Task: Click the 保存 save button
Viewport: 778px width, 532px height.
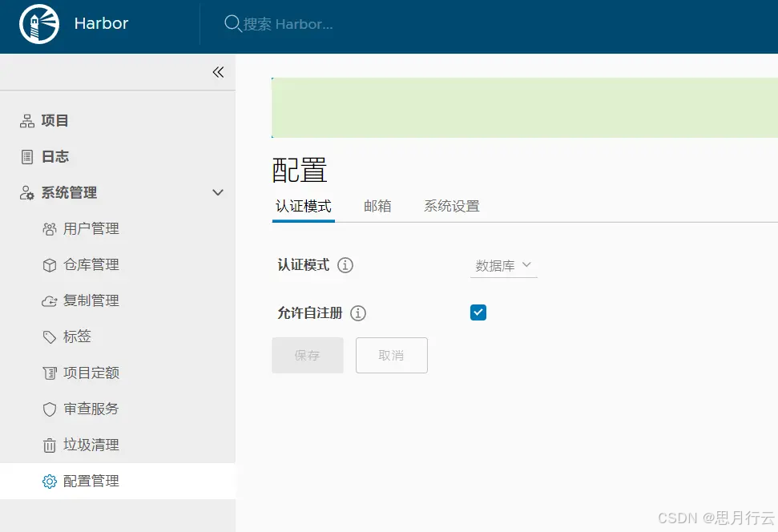Action: point(308,355)
